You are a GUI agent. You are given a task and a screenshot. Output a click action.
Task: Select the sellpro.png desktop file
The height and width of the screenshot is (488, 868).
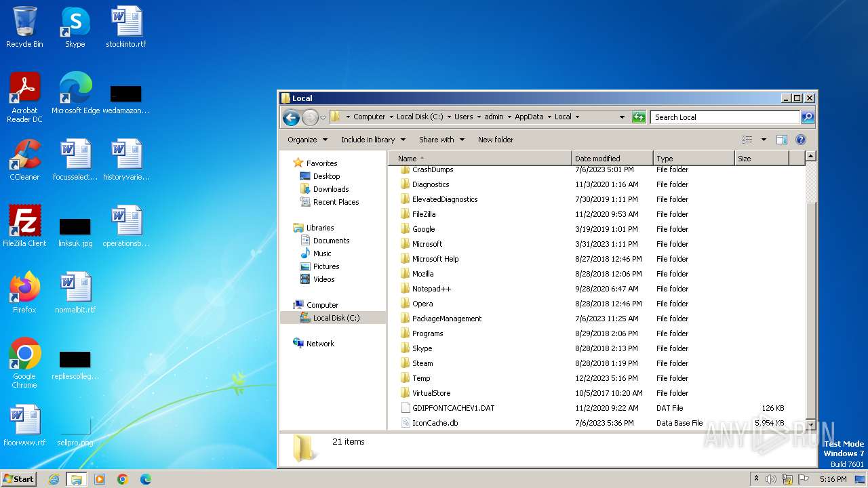coord(75,431)
